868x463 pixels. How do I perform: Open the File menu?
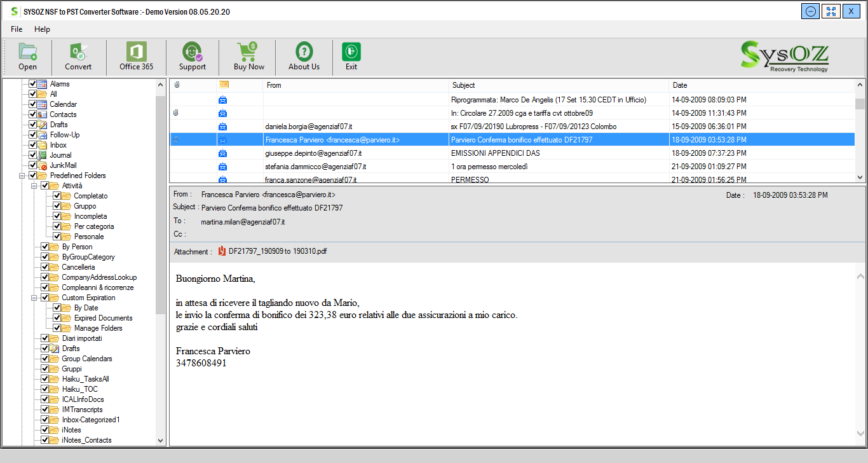point(17,29)
